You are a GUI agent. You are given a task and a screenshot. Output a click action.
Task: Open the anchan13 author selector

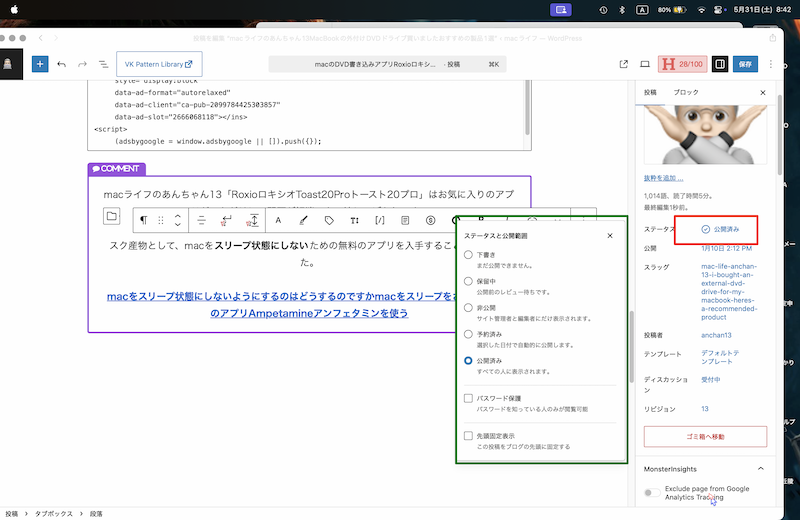716,335
